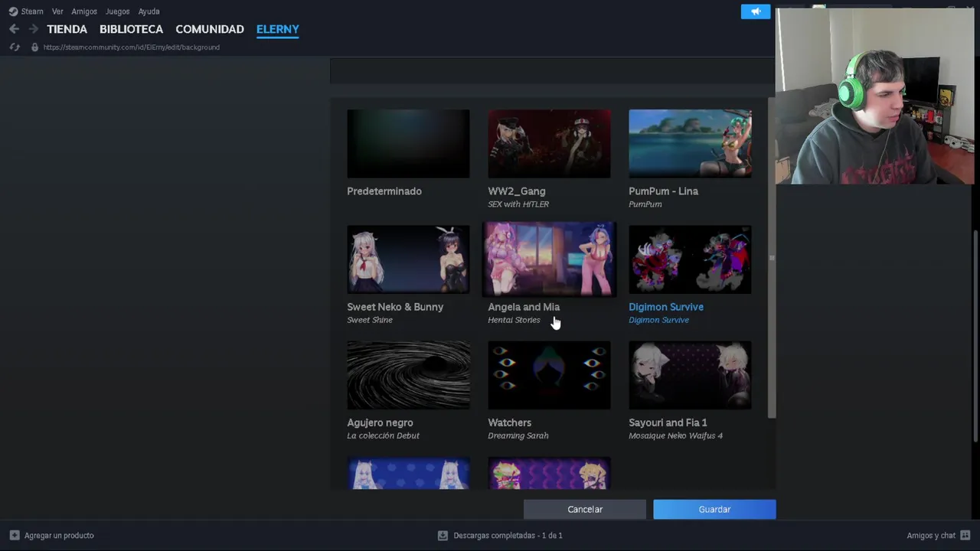Open Descargas completadas status
The image size is (980, 551).
[x=508, y=536]
